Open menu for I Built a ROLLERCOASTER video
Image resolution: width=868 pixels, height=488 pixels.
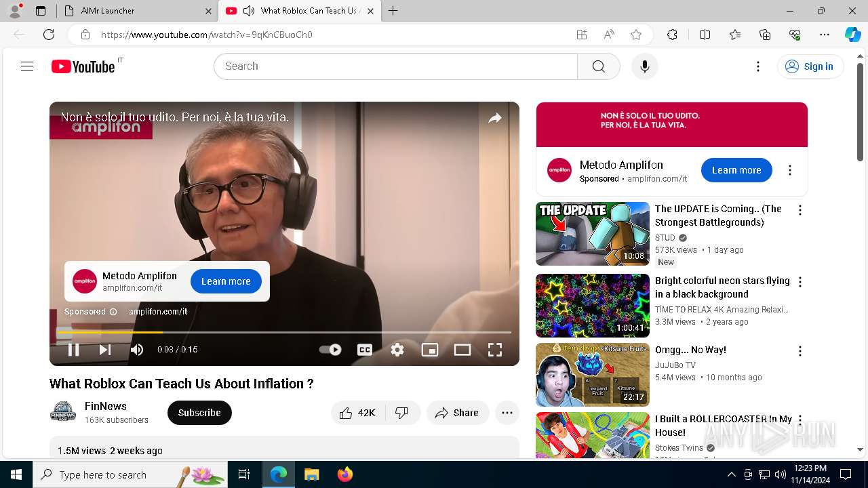(800, 420)
